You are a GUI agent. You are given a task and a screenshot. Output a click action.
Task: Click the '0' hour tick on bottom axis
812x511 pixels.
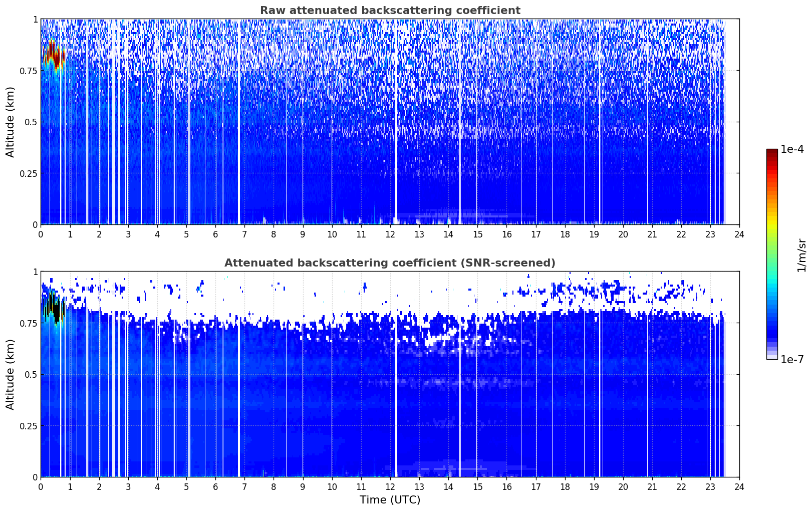tap(41, 486)
